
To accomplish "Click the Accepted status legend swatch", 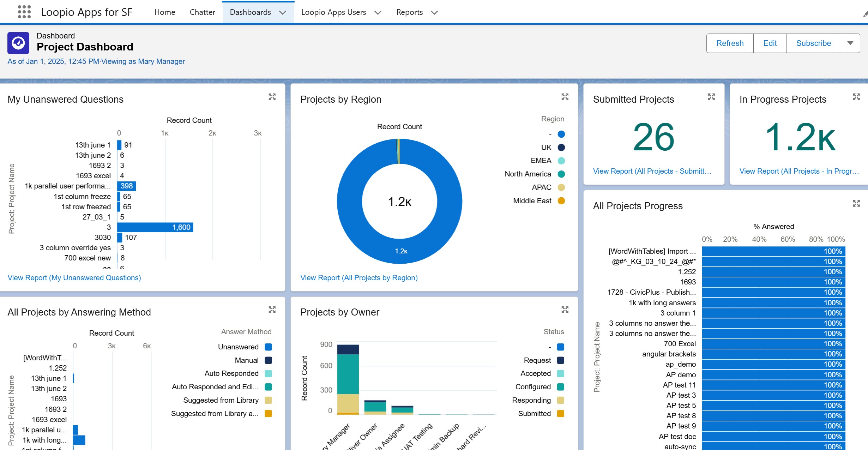I will point(561,373).
